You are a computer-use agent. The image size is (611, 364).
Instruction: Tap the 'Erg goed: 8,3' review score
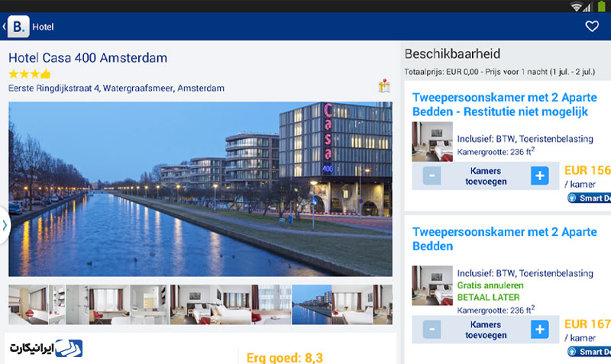284,357
